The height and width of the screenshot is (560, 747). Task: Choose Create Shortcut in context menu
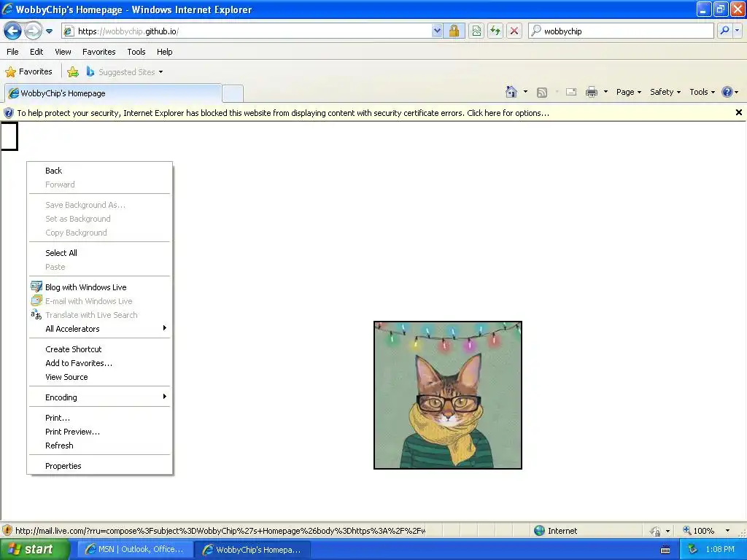tap(99, 349)
